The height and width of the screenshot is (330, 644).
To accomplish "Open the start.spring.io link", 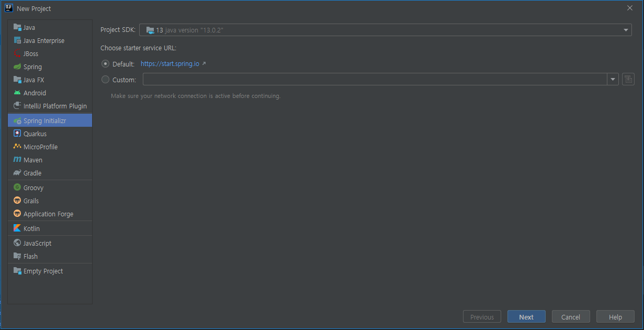I will click(x=170, y=64).
